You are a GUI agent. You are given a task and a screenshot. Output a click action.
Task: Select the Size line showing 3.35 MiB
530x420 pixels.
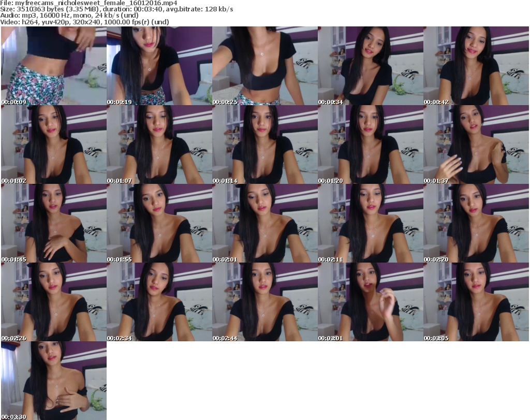[x=116, y=9]
